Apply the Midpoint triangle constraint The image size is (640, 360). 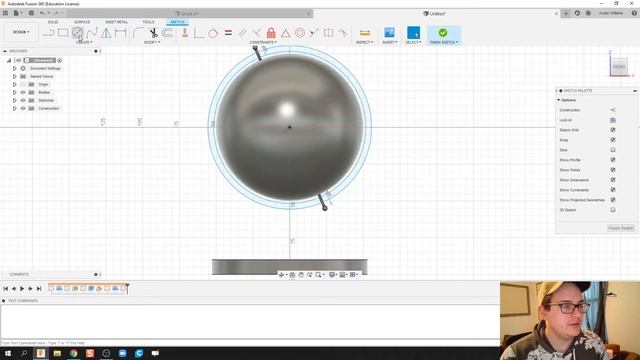tap(285, 33)
